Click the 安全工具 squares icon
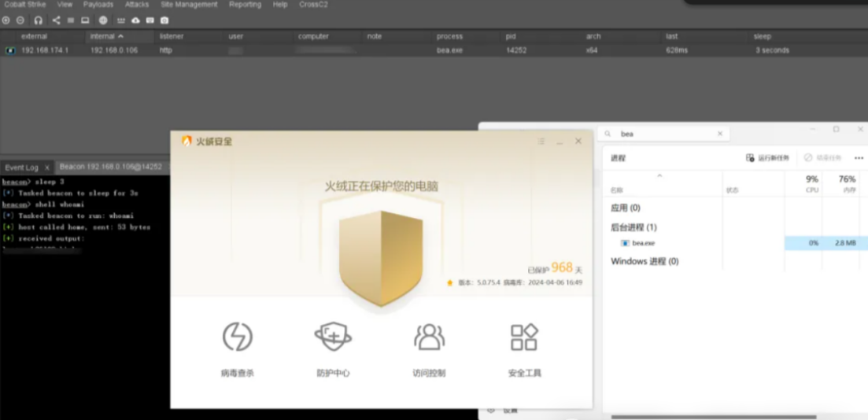868x420 pixels. coord(524,337)
